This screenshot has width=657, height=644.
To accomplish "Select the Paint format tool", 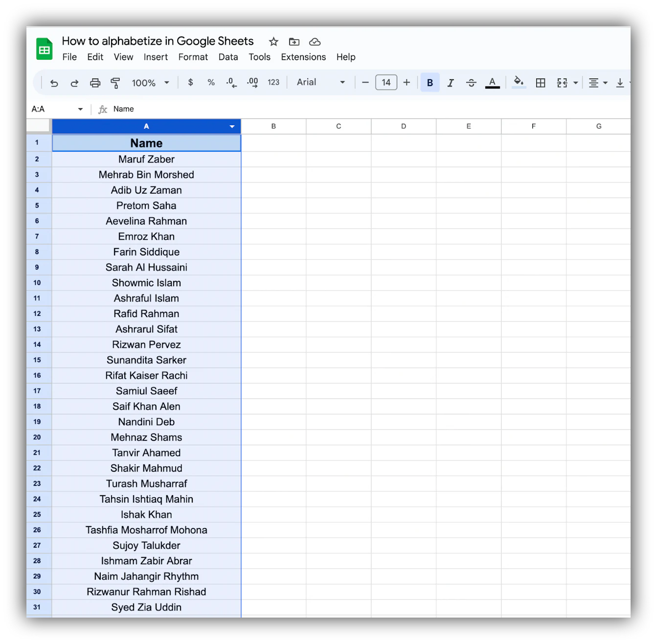I will click(115, 83).
